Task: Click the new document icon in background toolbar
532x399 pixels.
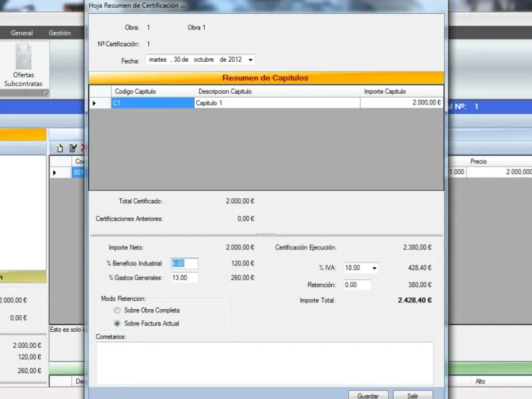Action: [x=60, y=148]
